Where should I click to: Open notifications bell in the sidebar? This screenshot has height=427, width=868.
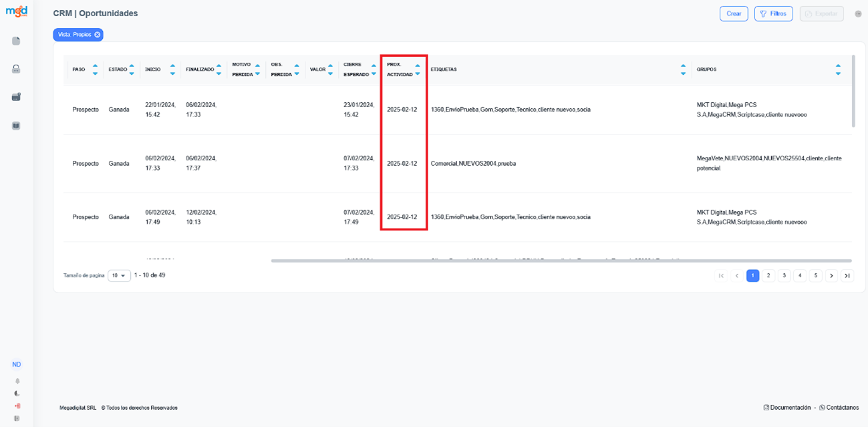(x=17, y=381)
